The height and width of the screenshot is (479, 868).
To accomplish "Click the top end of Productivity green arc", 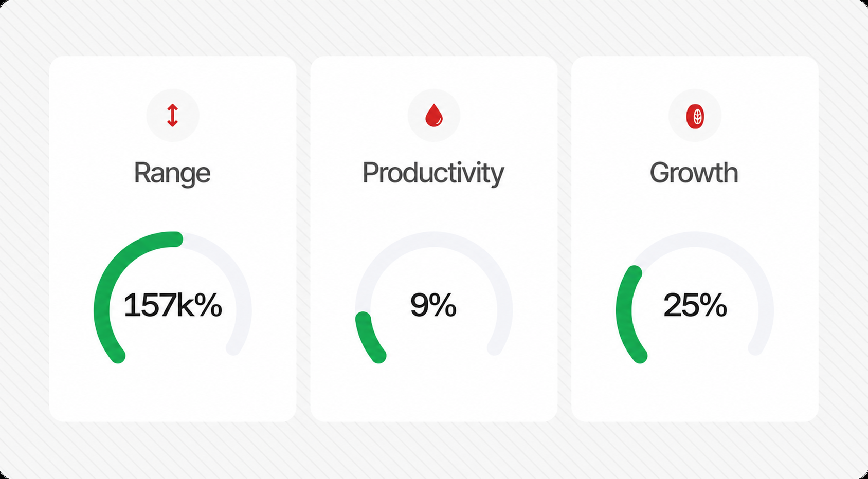I will (363, 319).
